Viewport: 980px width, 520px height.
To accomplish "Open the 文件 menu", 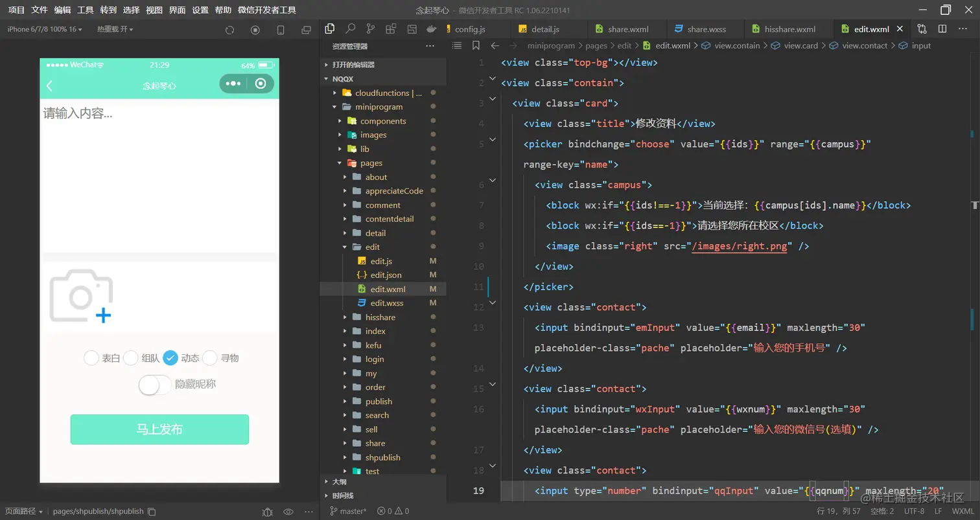I will [40, 10].
